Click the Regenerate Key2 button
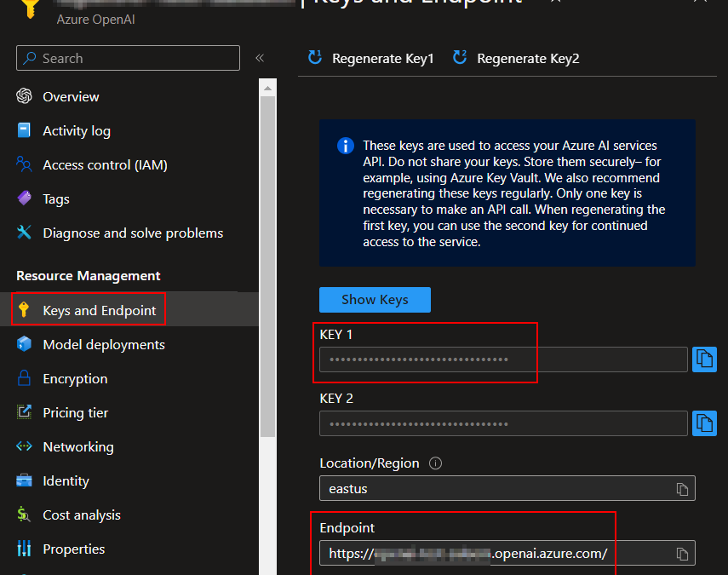This screenshot has height=575, width=728. (516, 58)
